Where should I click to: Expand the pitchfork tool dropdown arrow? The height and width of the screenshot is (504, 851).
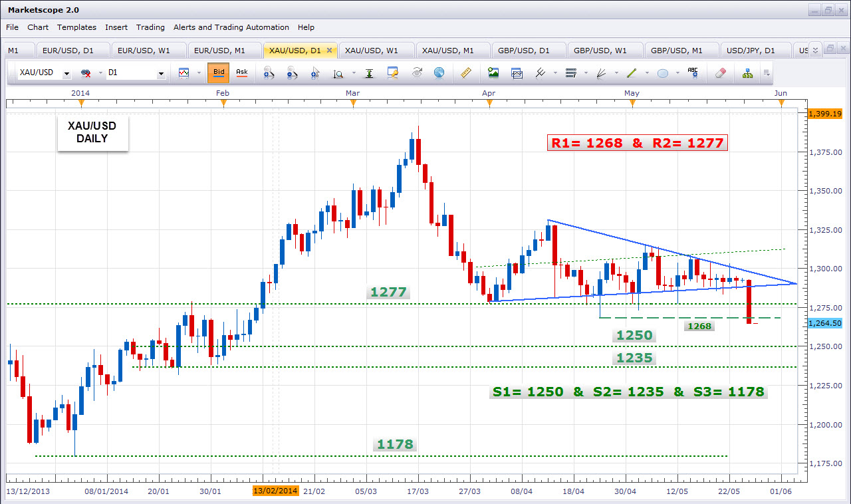pos(555,73)
